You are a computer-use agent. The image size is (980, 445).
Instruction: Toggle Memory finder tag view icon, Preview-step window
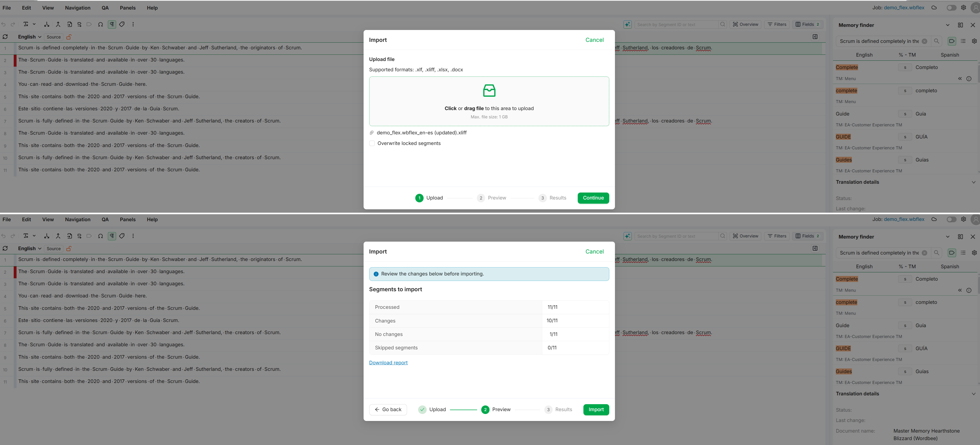(x=952, y=253)
